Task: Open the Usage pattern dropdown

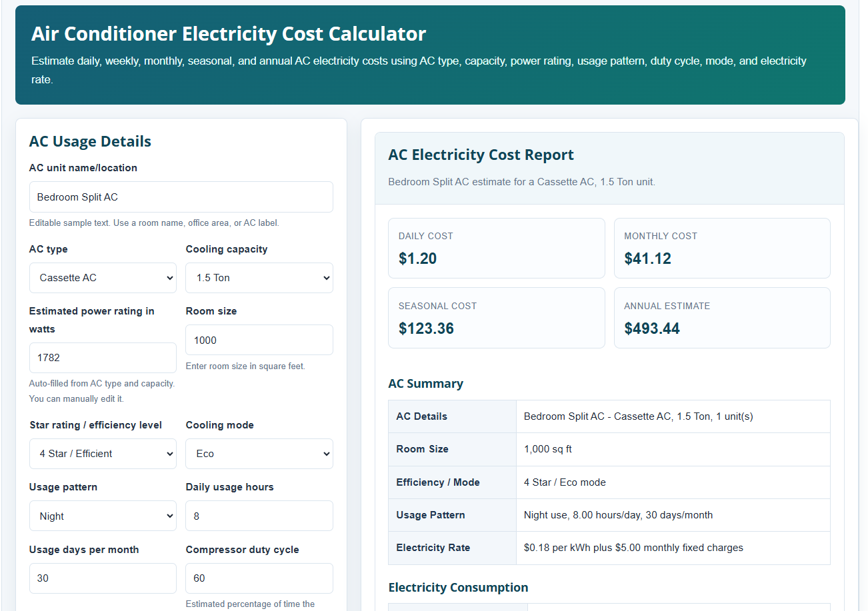Action: pos(103,516)
